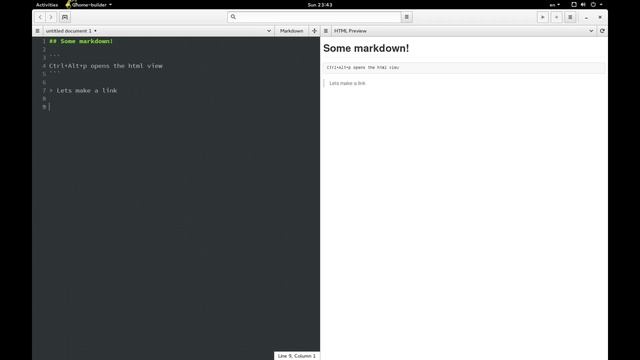The width and height of the screenshot is (640, 360).
Task: Click 'Ctrl+Alt+p opens the html view' in the editor
Action: (106, 66)
